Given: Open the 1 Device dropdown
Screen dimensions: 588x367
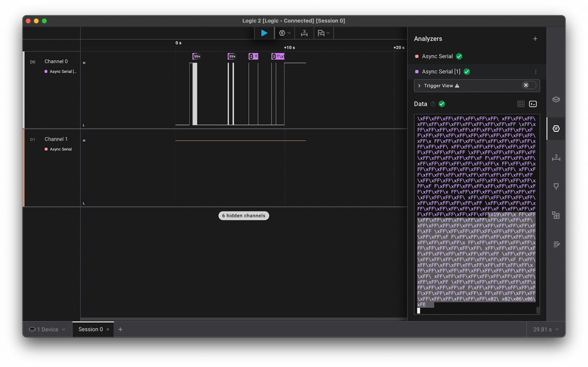Looking at the screenshot, I should 47,329.
